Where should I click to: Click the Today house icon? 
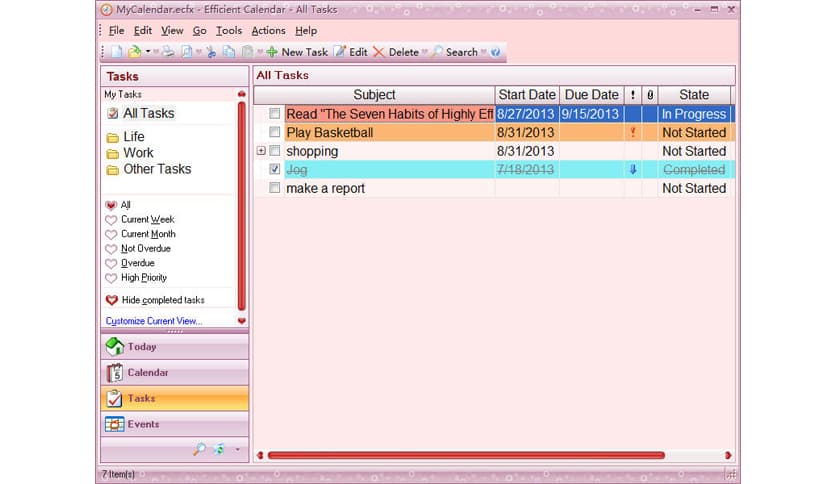(x=114, y=346)
